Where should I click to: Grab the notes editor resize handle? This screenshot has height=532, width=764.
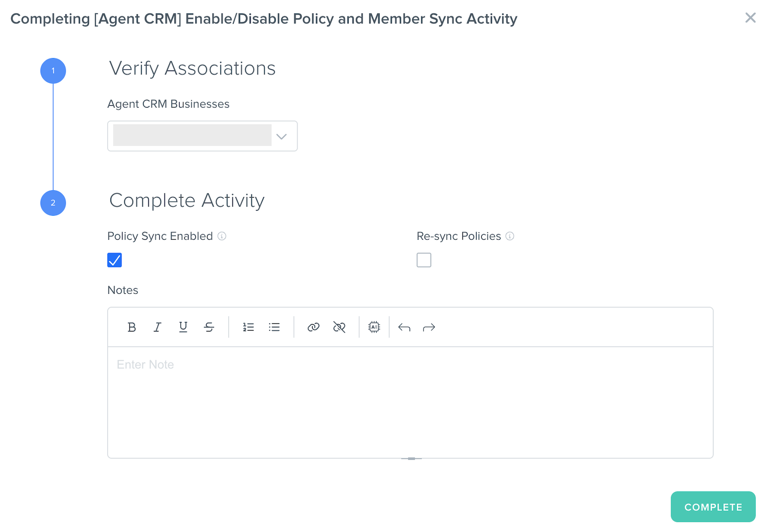[412, 459]
